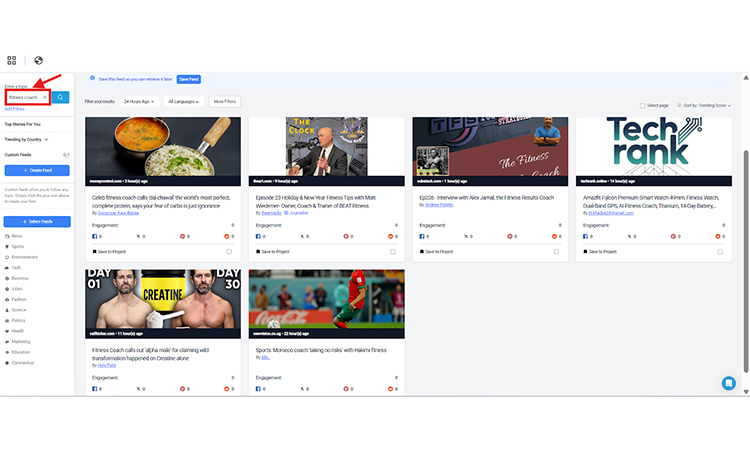Tick checkbox on dal chawal article card

(x=229, y=252)
